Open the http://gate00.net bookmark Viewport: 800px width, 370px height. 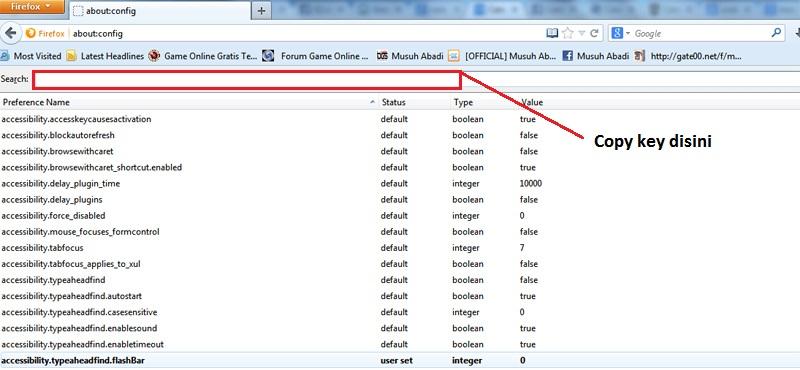point(688,56)
